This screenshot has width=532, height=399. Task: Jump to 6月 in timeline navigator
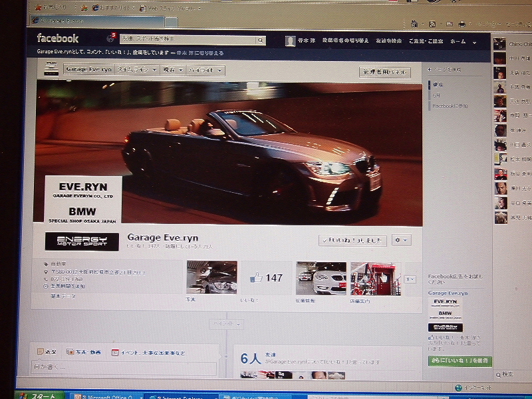click(x=436, y=95)
